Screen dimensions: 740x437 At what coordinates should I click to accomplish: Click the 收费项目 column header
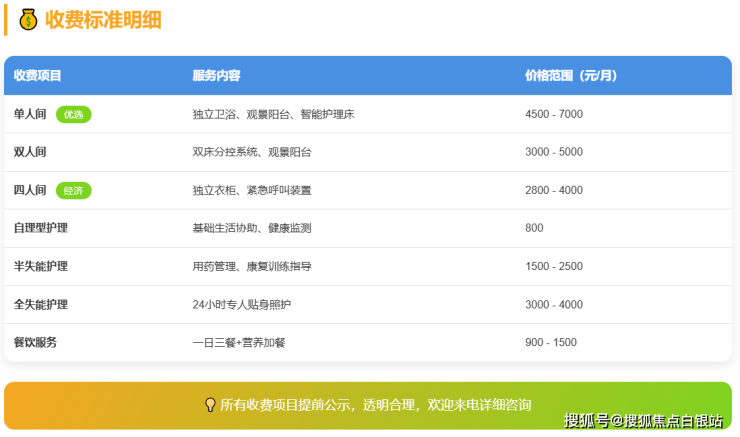[x=37, y=76]
